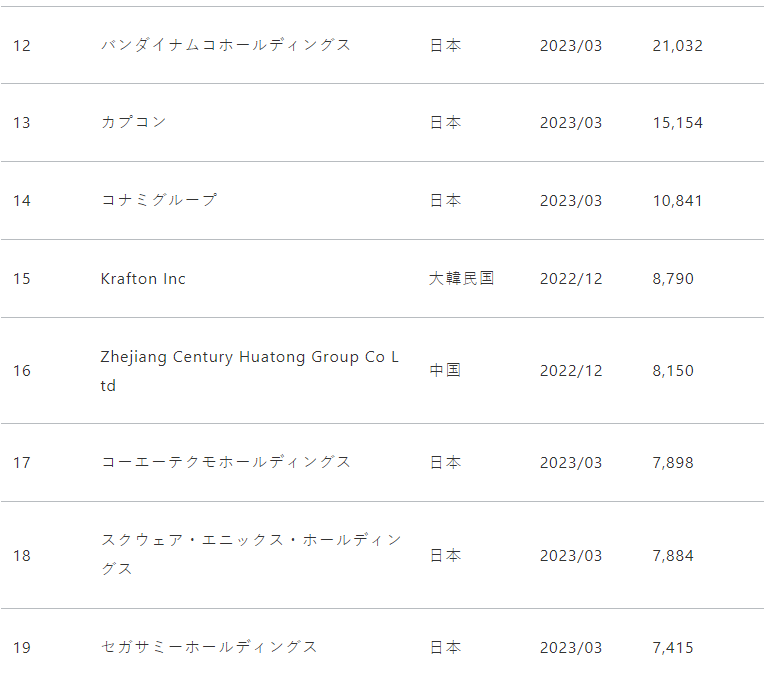Select the 7,898 figure in row 17
This screenshot has width=764, height=686.
click(673, 463)
